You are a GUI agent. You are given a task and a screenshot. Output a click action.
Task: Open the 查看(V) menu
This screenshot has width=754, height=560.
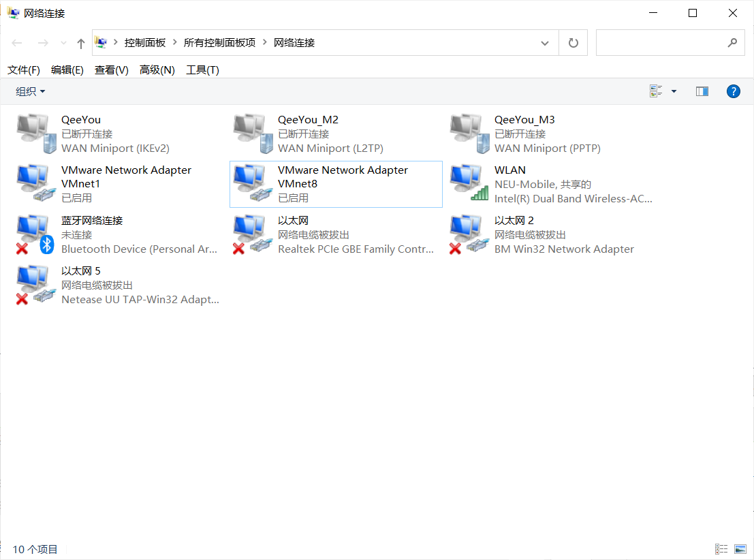click(x=112, y=70)
